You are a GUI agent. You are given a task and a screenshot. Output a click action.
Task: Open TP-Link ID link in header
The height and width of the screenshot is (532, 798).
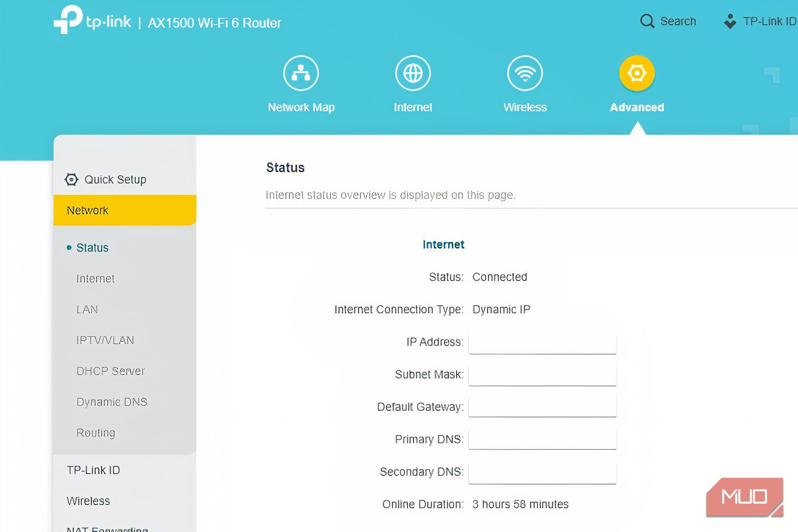point(770,21)
